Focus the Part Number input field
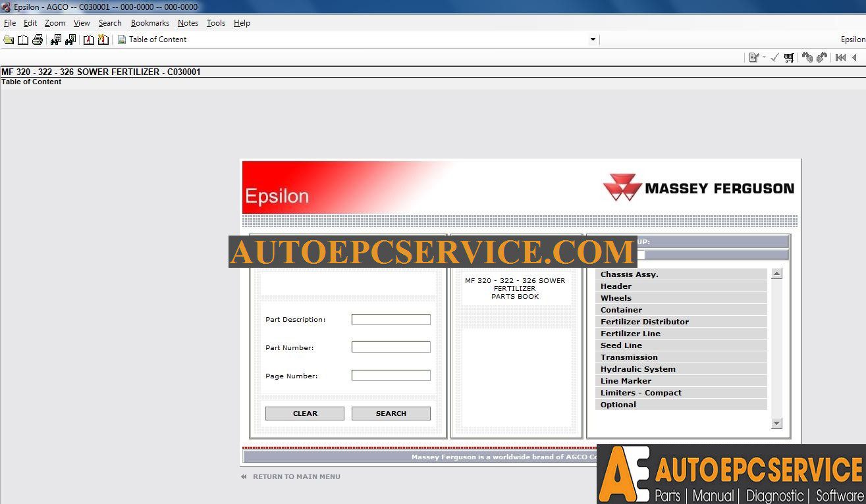866x504 pixels. click(391, 347)
